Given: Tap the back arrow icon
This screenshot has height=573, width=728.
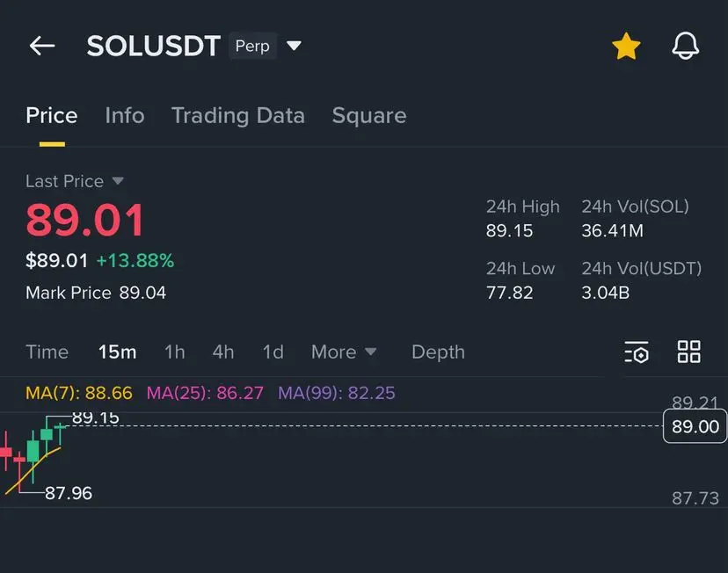Looking at the screenshot, I should 42,46.
